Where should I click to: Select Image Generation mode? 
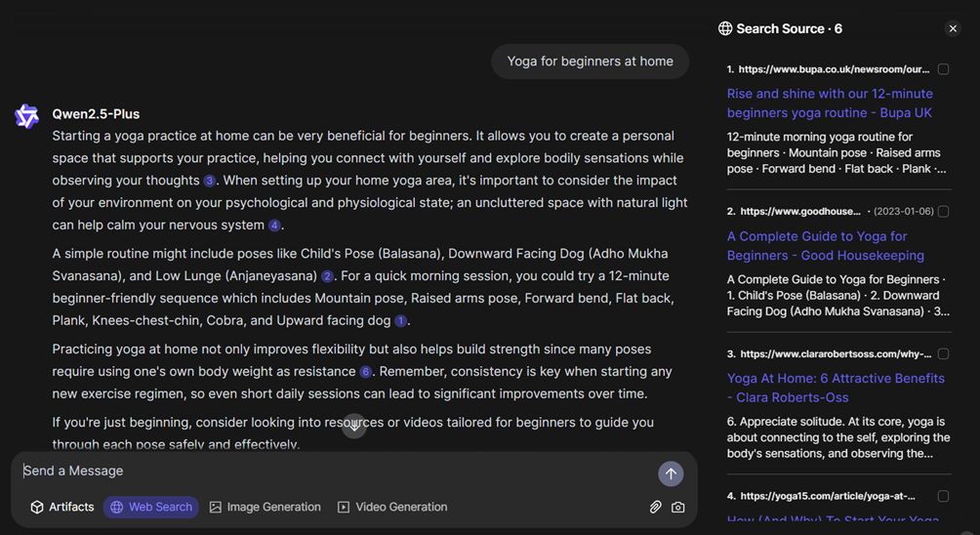(x=265, y=507)
